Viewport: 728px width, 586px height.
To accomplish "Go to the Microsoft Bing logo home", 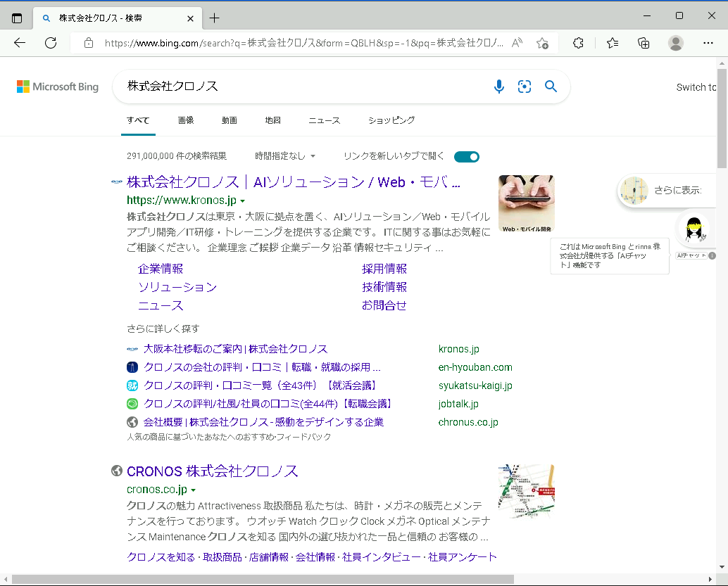I will pos(58,87).
